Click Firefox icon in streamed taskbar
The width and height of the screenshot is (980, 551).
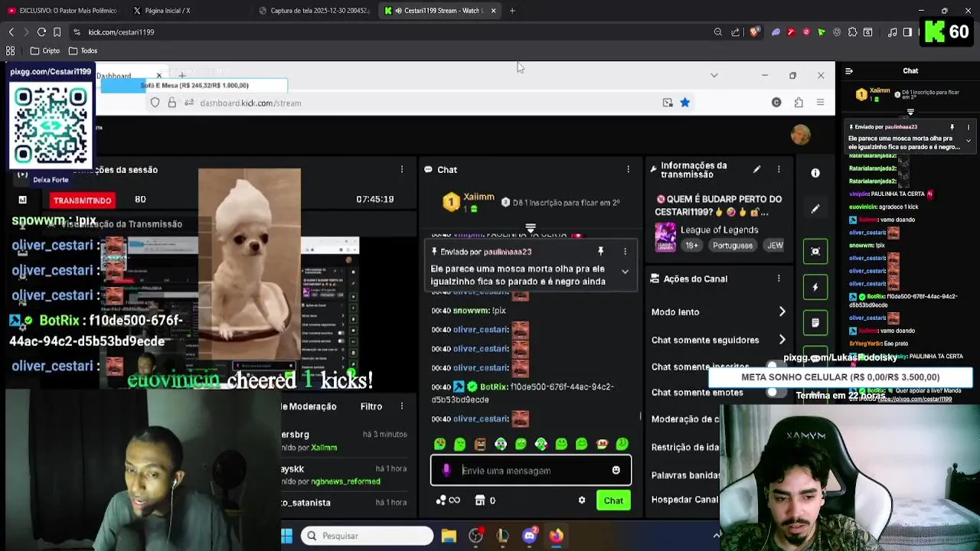click(556, 536)
